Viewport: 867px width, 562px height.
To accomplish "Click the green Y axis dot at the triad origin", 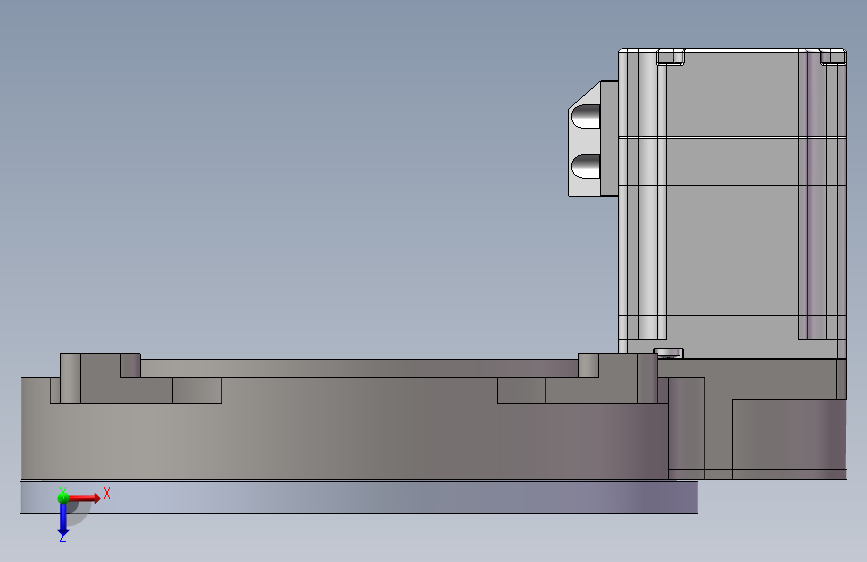I will (x=63, y=498).
